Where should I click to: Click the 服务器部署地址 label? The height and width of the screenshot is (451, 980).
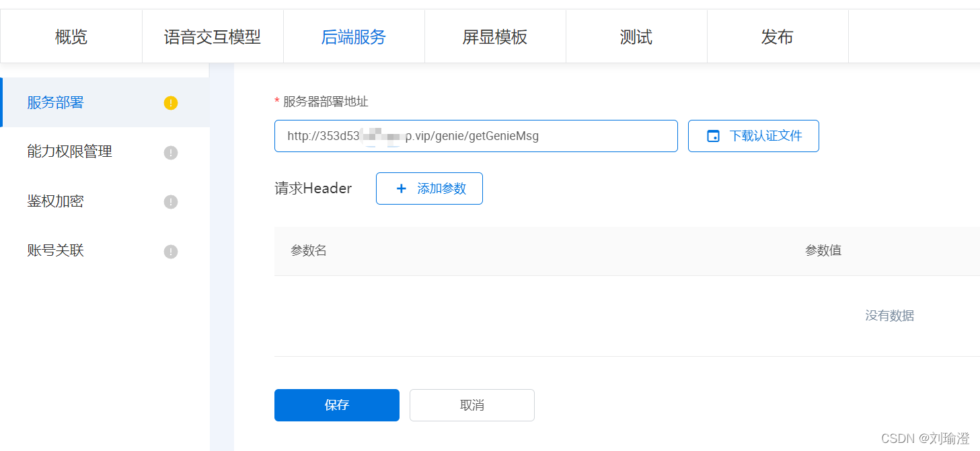tap(326, 102)
